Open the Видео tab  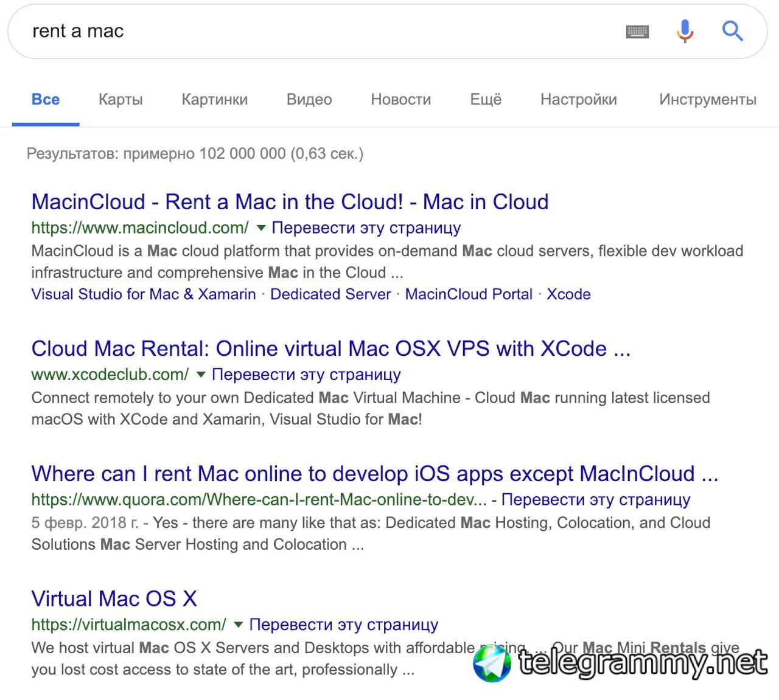309,99
